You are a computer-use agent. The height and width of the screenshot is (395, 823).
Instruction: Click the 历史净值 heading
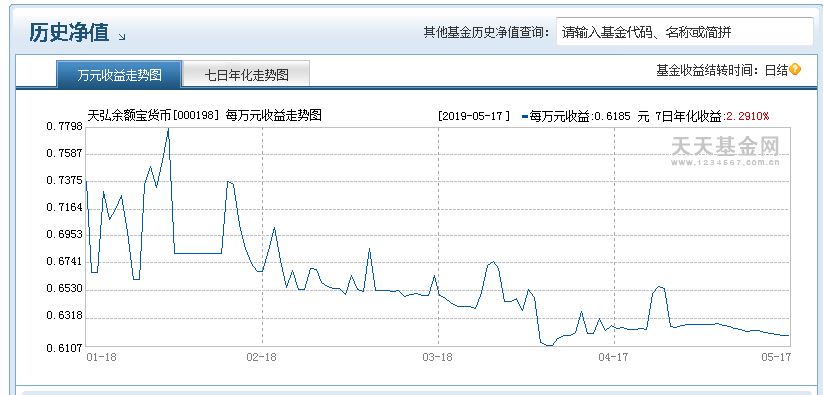tap(69, 33)
